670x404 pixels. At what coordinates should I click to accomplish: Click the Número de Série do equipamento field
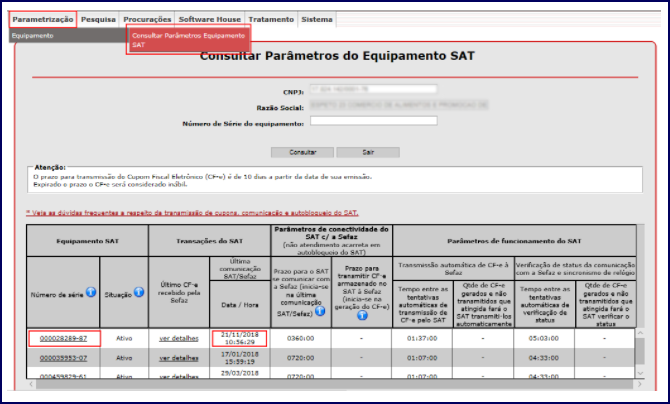click(373, 121)
